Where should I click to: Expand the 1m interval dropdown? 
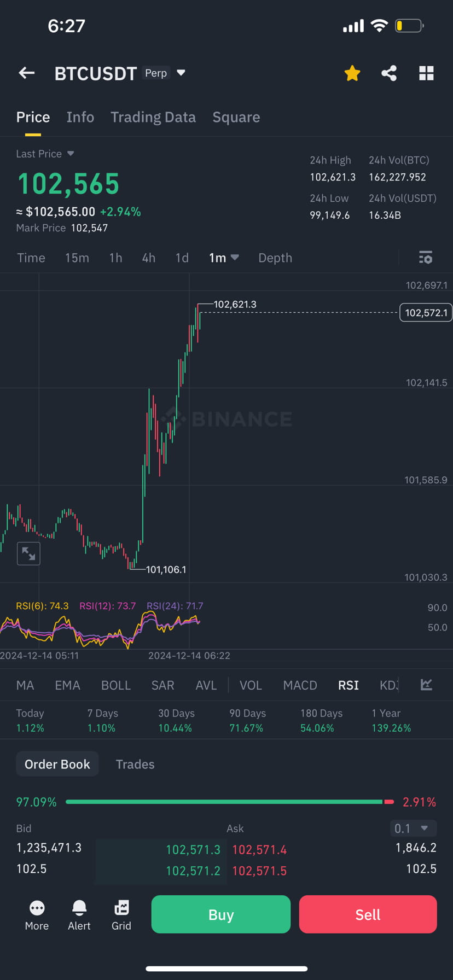(x=224, y=258)
